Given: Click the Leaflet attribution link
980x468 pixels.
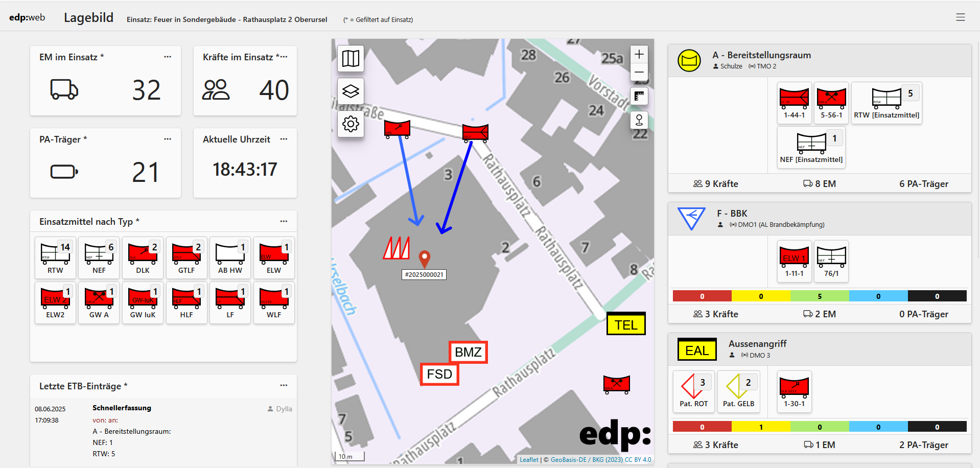Looking at the screenshot, I should [x=529, y=460].
